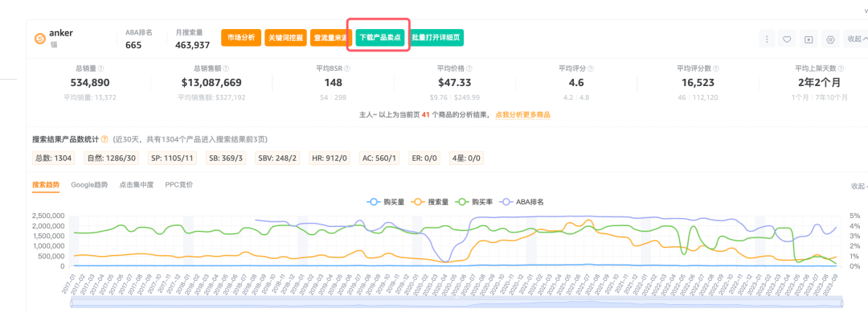
Task: Collapse the panel with 收起 at top right
Action: coord(857,39)
